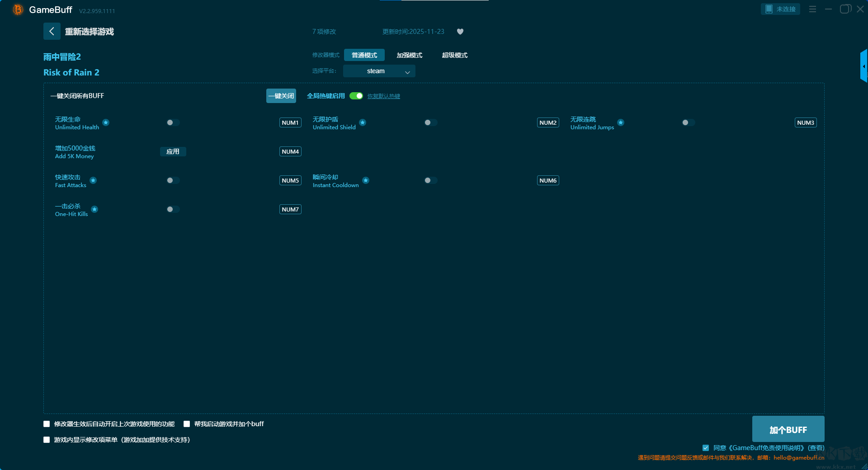Open the hamburger menu in title bar
Screen dimensions: 868x470
[x=812, y=9]
